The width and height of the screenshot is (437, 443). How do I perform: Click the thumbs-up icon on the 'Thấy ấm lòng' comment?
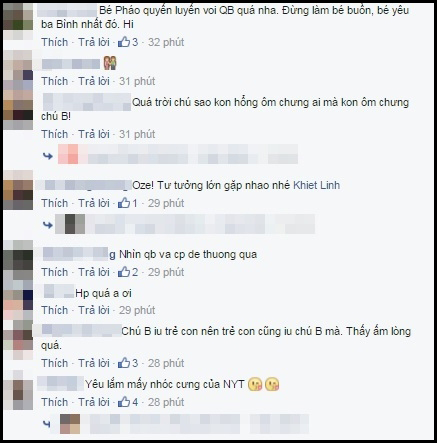click(124, 363)
